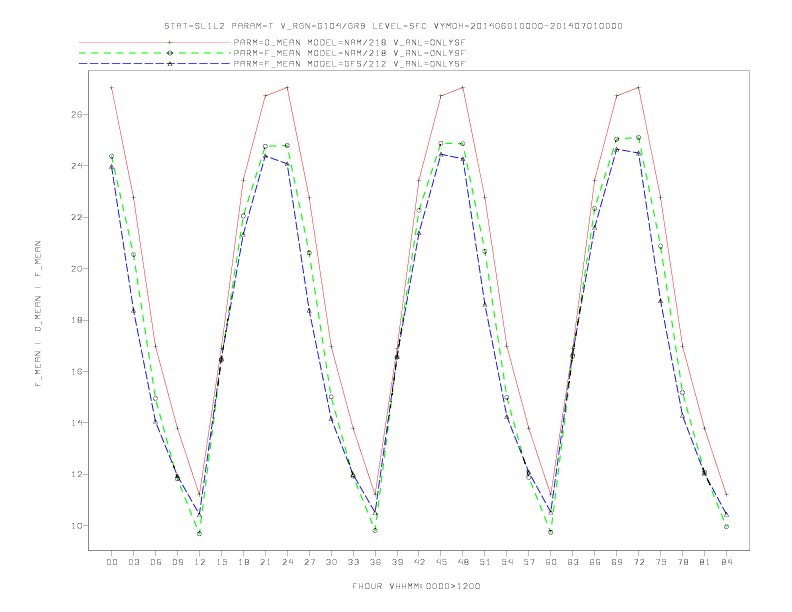Click x-axis tick label 69
792x612 pixels.
[617, 562]
